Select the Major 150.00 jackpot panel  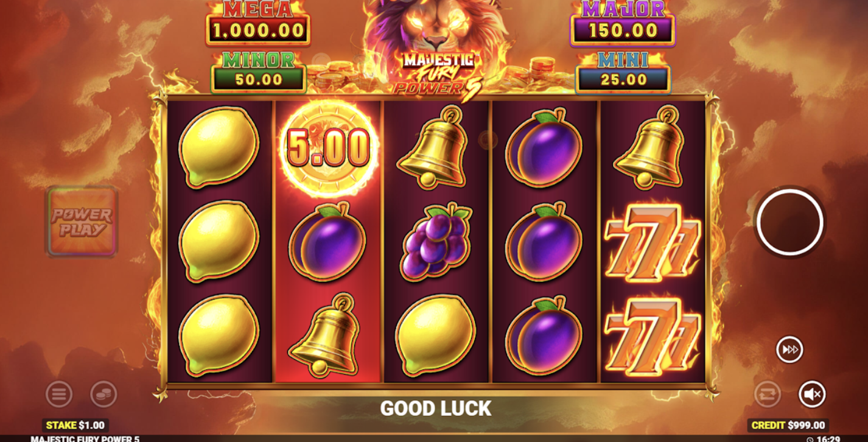pos(622,23)
